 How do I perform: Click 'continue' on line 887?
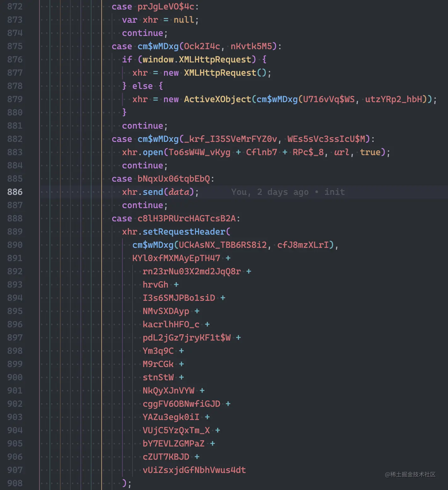(143, 205)
